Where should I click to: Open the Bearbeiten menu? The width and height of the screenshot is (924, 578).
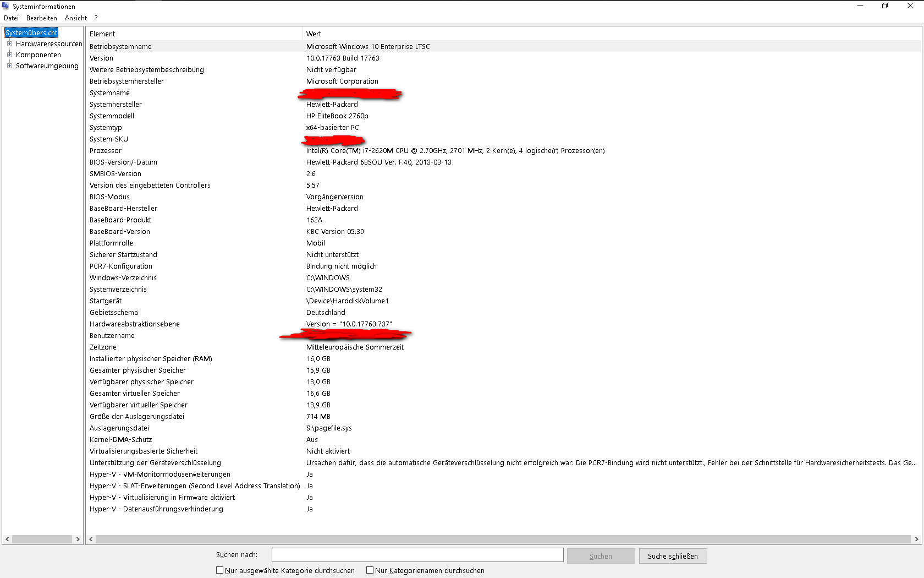(x=42, y=18)
